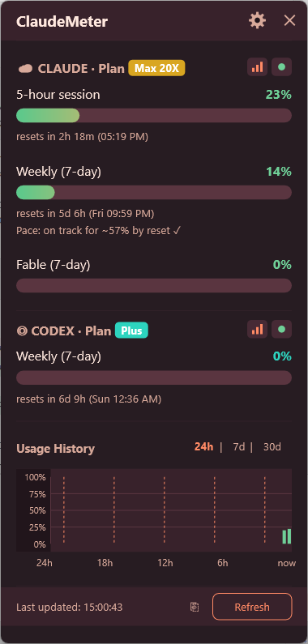Click the Claude bar chart icon
The height and width of the screenshot is (644, 308).
click(x=258, y=67)
